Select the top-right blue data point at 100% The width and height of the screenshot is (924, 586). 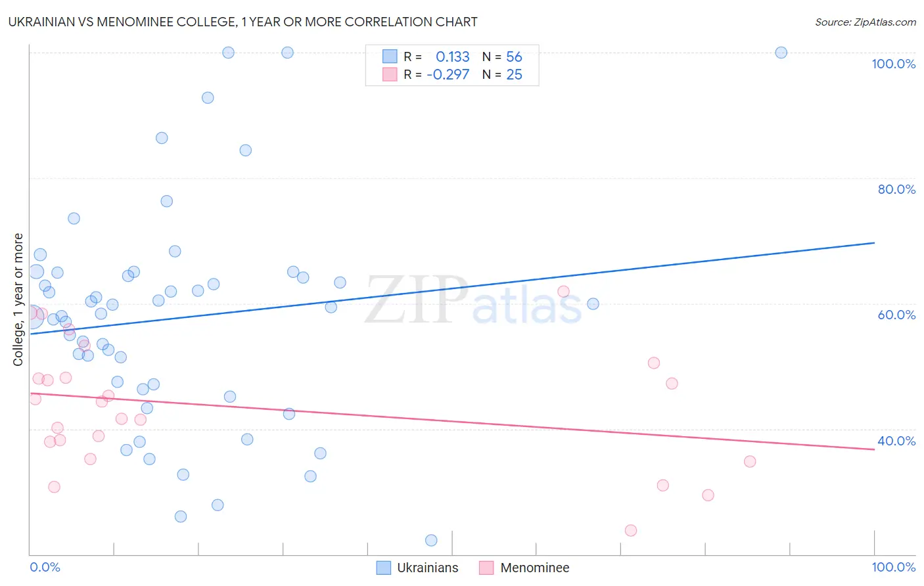click(x=781, y=53)
